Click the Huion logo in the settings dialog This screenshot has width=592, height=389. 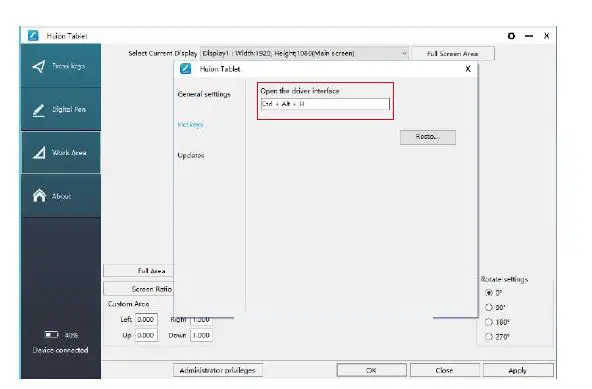click(x=185, y=69)
